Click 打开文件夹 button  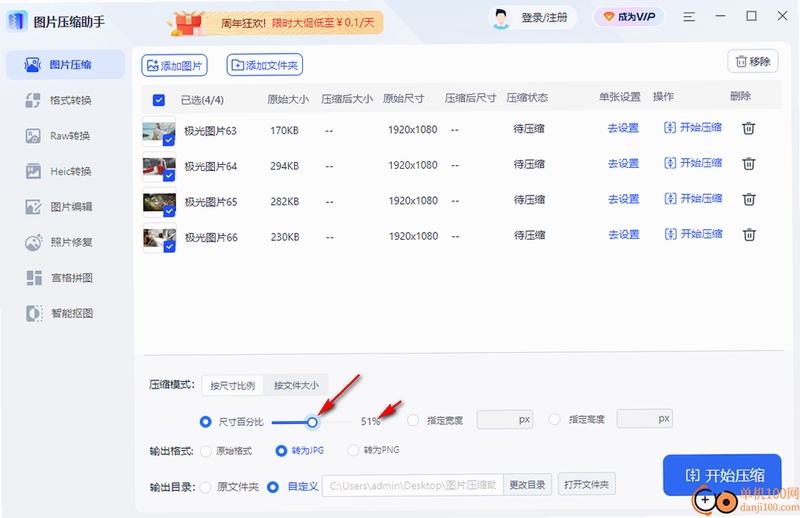(x=587, y=484)
